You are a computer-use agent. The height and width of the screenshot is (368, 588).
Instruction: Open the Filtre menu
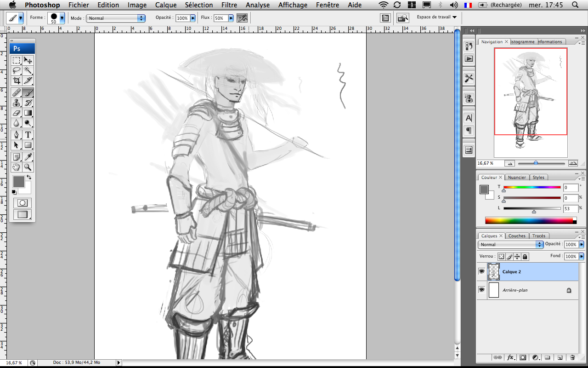229,5
